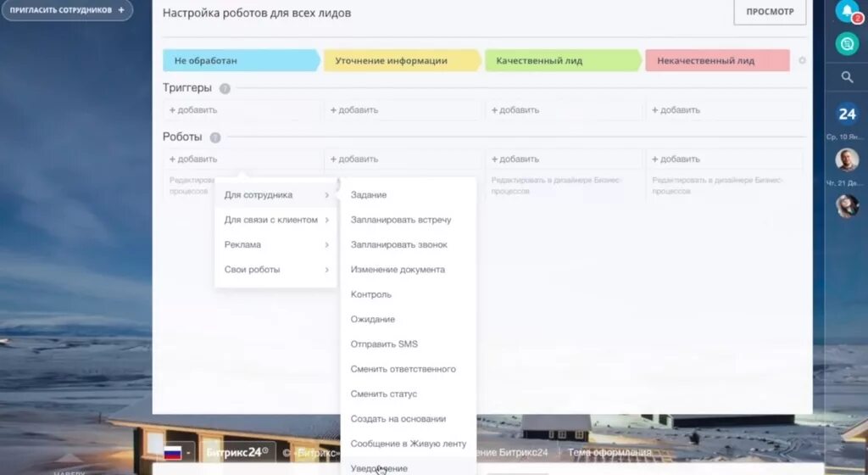This screenshot has width=868, height=475.
Task: Click the help icon next to Триггеры
Action: 225,88
